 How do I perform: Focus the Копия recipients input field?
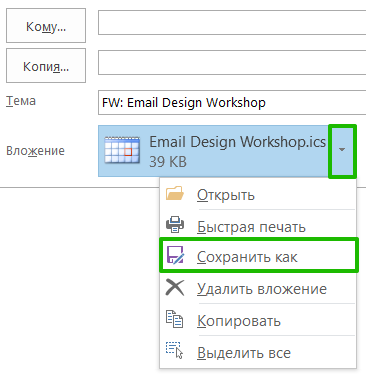point(232,62)
